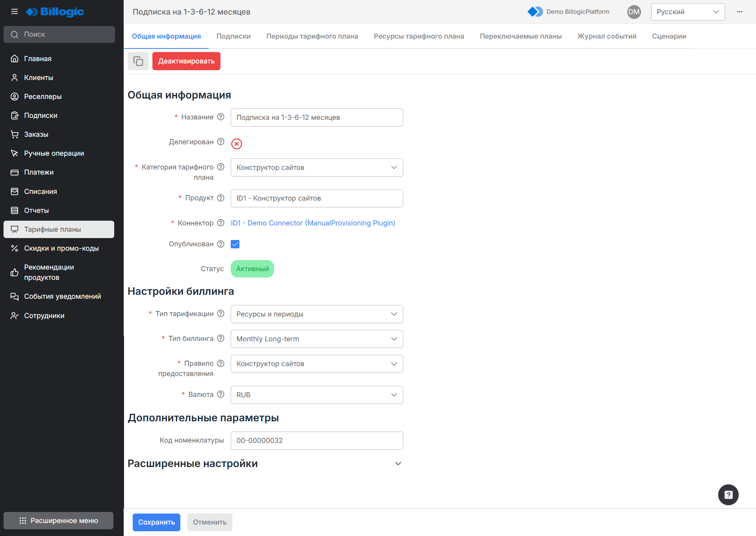Image resolution: width=756 pixels, height=536 pixels.
Task: Open the Тип биллинга dropdown
Action: (x=317, y=339)
